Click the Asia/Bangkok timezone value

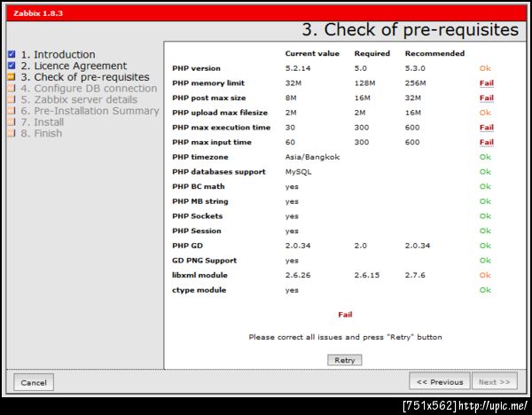[312, 157]
